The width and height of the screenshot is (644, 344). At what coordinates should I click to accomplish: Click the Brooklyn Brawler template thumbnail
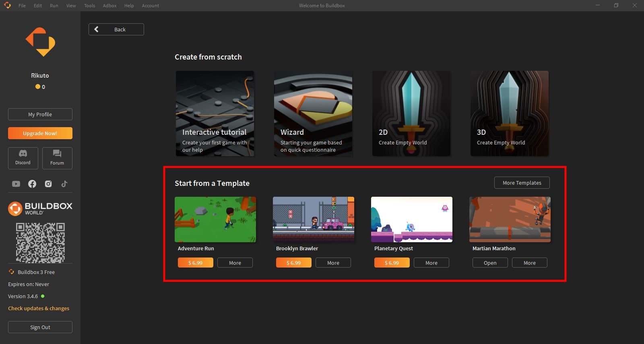(x=314, y=219)
